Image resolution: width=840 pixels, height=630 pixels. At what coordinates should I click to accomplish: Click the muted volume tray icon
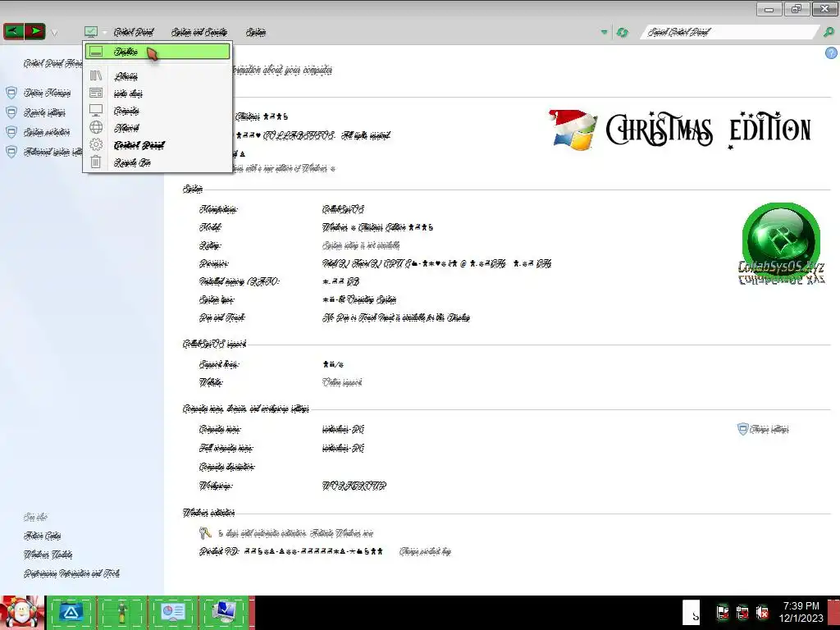click(x=762, y=612)
